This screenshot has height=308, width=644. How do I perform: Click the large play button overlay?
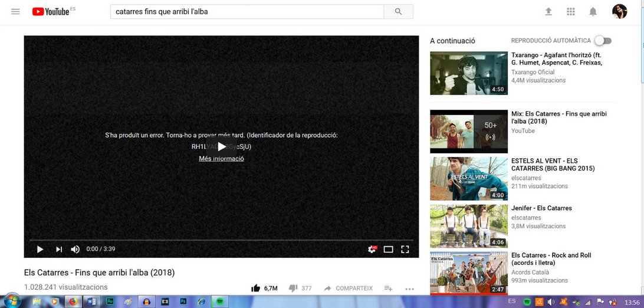tap(221, 146)
